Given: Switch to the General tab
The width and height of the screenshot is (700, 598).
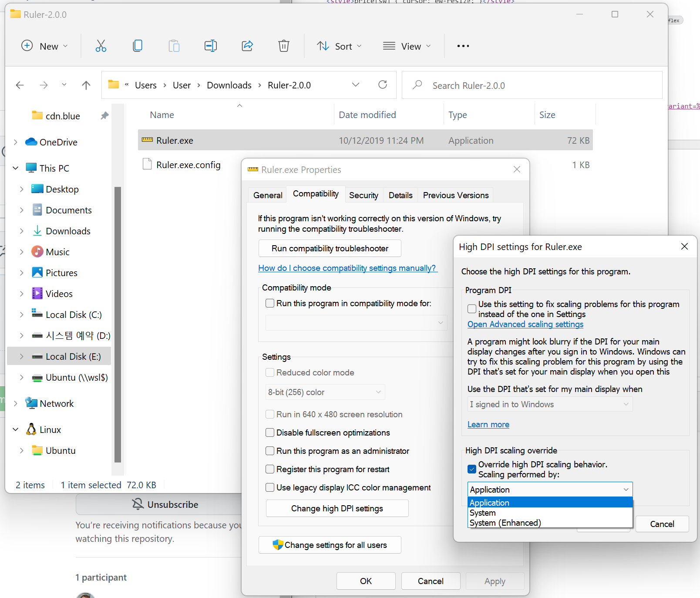Looking at the screenshot, I should click(x=268, y=195).
